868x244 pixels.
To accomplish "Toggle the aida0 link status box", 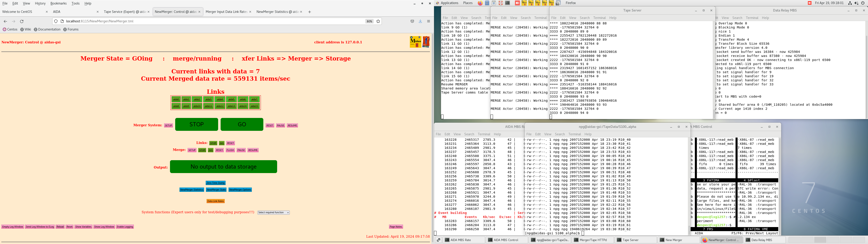I will (x=176, y=99).
